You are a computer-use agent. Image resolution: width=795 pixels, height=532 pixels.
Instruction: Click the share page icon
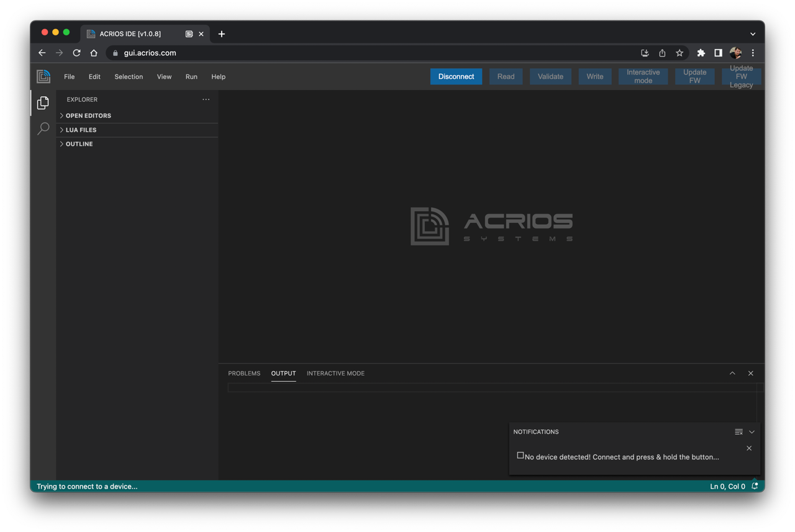(x=662, y=53)
